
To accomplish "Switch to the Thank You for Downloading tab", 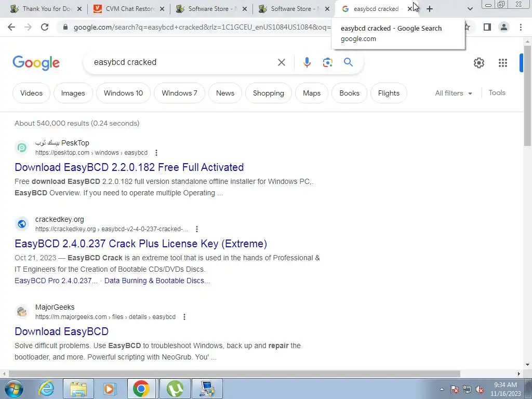I will point(46,9).
